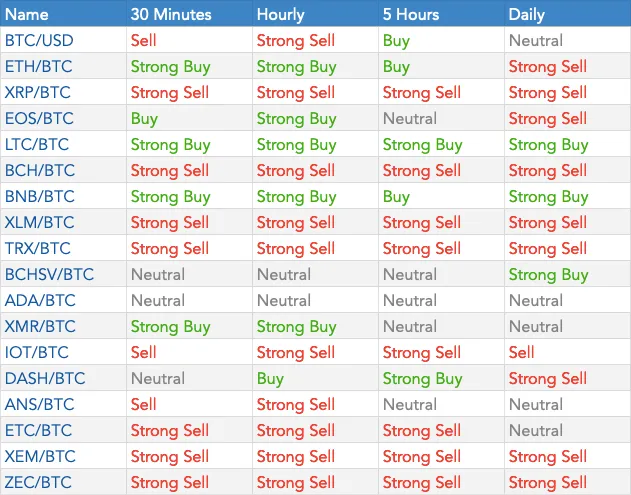This screenshot has height=495, width=631.
Task: Click DASH/BTC Hourly Buy signal
Action: pos(270,379)
